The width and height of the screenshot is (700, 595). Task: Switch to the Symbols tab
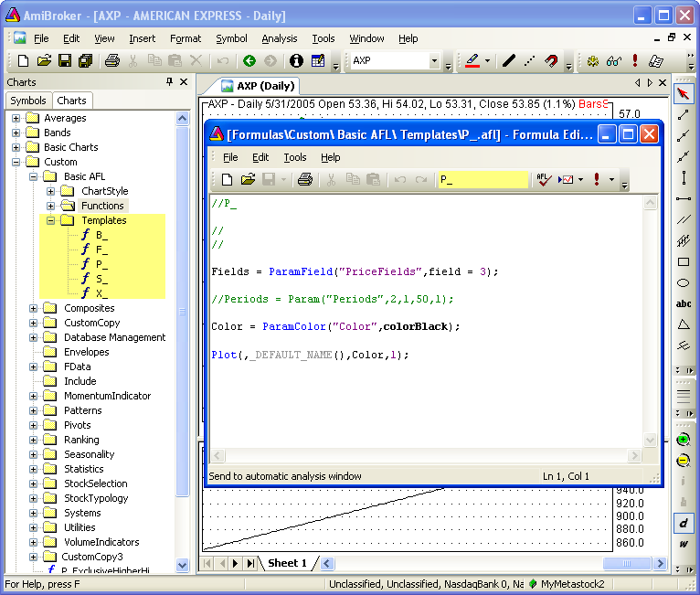pos(28,101)
